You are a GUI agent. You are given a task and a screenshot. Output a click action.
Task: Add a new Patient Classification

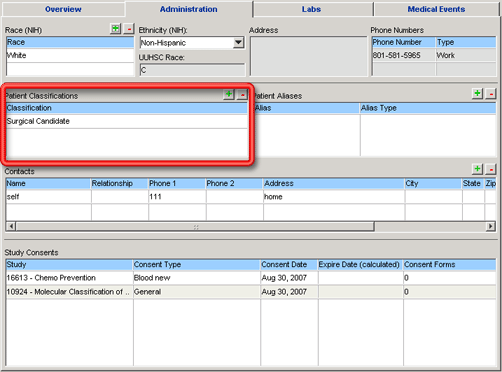point(229,94)
